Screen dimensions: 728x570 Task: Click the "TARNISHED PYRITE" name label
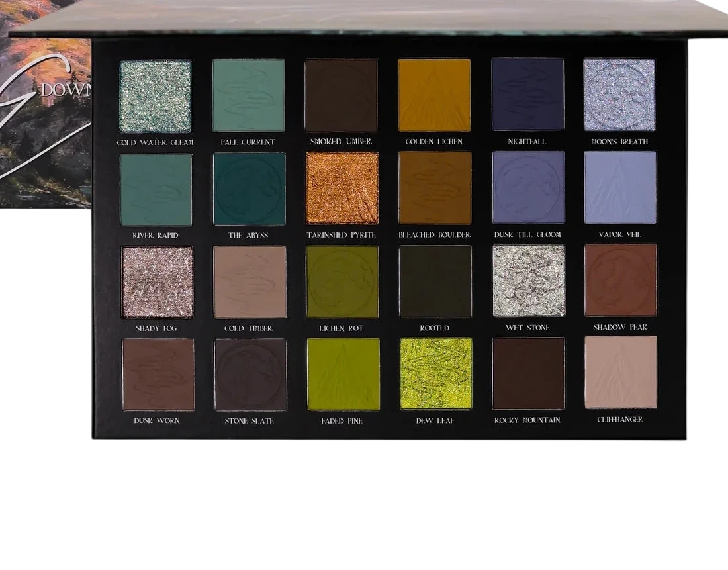coord(341,235)
